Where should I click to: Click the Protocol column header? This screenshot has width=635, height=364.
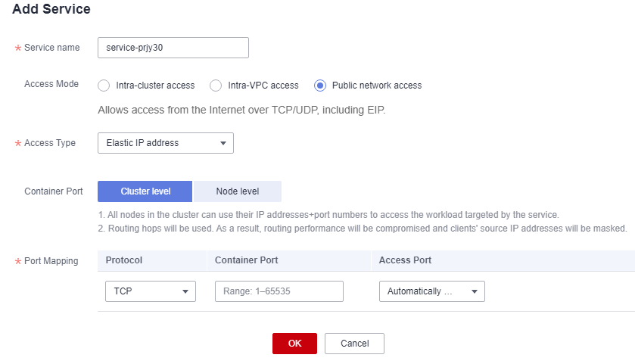pos(124,260)
